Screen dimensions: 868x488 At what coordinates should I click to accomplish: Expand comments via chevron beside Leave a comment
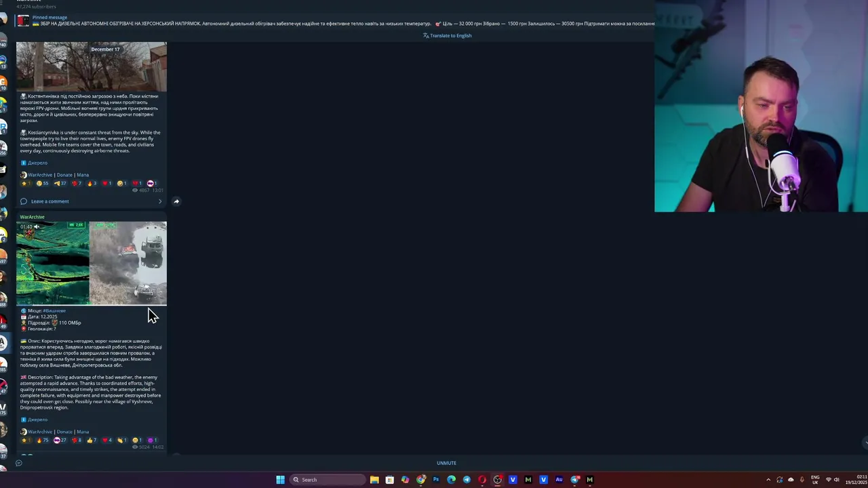click(x=160, y=201)
